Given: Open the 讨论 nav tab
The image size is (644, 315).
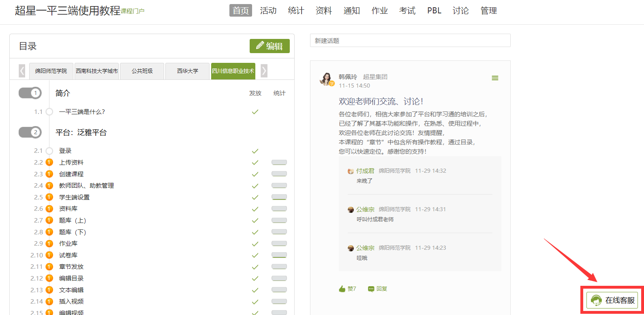Looking at the screenshot, I should coord(461,11).
